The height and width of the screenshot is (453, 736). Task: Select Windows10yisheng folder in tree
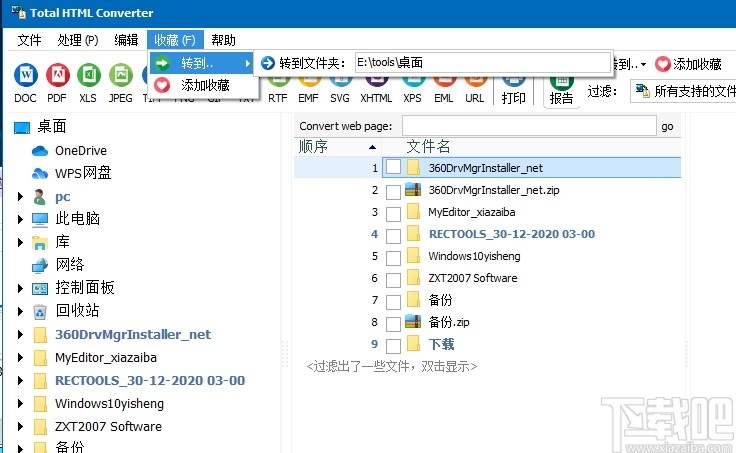click(x=109, y=404)
